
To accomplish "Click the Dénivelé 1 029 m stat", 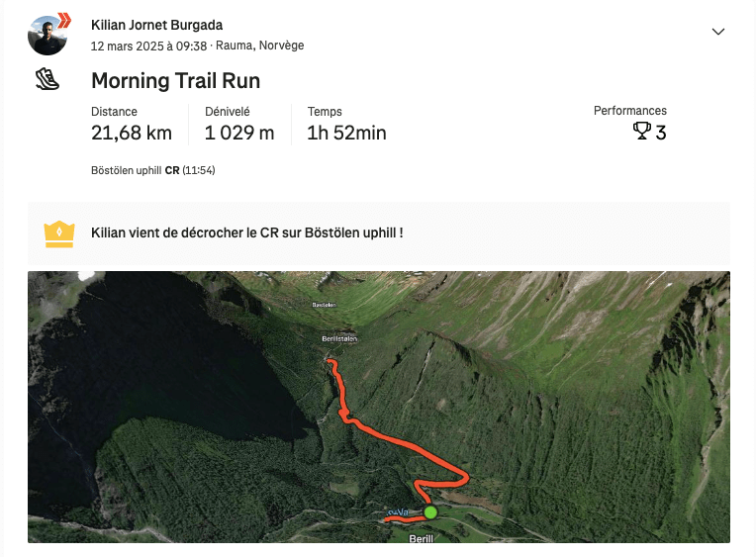I will point(239,125).
